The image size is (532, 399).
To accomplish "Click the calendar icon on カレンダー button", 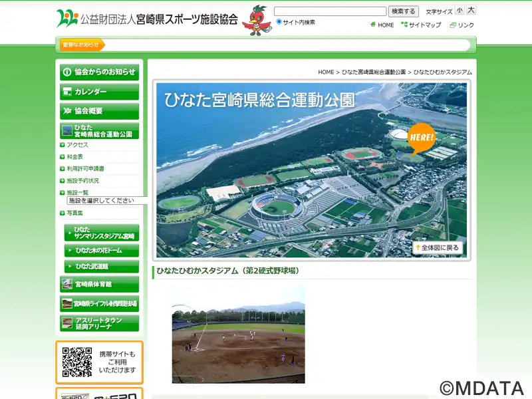I will pos(67,92).
